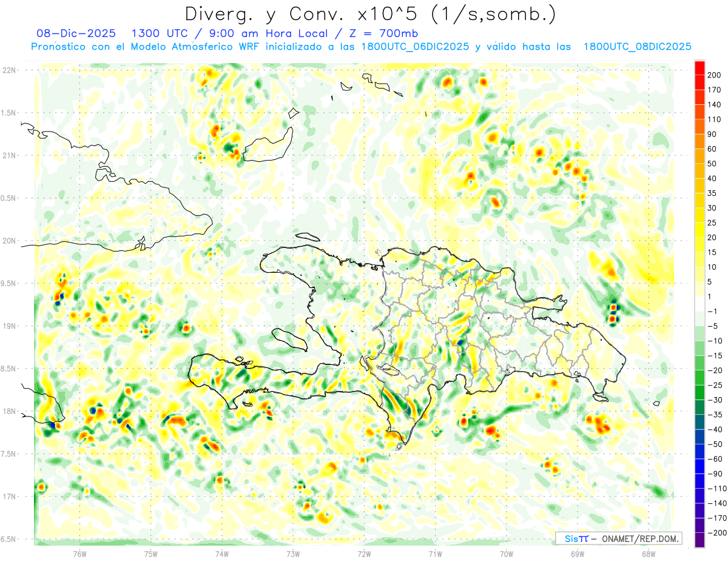Click the '-30' color scale value
Screen dimensions: 728x562
point(715,400)
